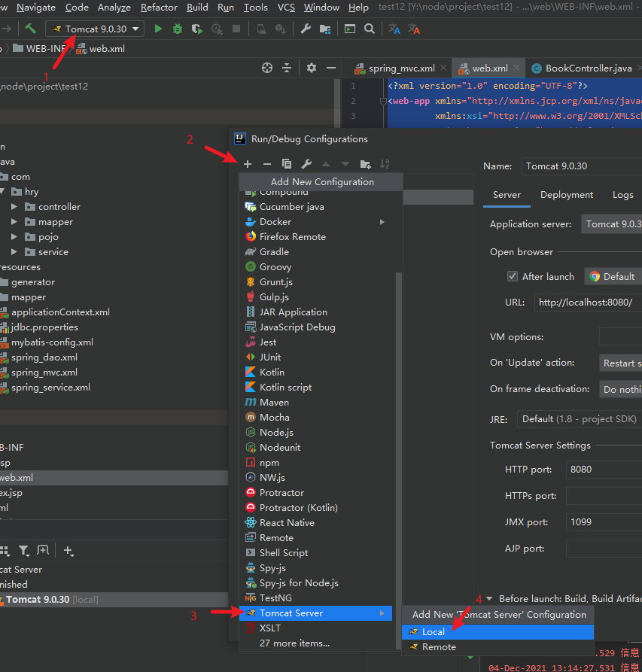Move configuration up arrow icon

326,164
